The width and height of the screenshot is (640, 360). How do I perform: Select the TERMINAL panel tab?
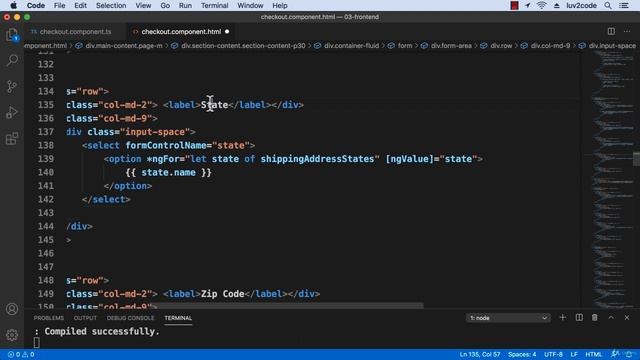coord(178,318)
